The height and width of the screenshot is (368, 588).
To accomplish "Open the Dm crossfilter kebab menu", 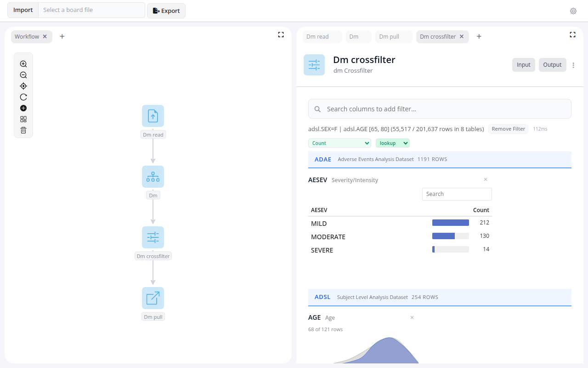I will point(573,65).
